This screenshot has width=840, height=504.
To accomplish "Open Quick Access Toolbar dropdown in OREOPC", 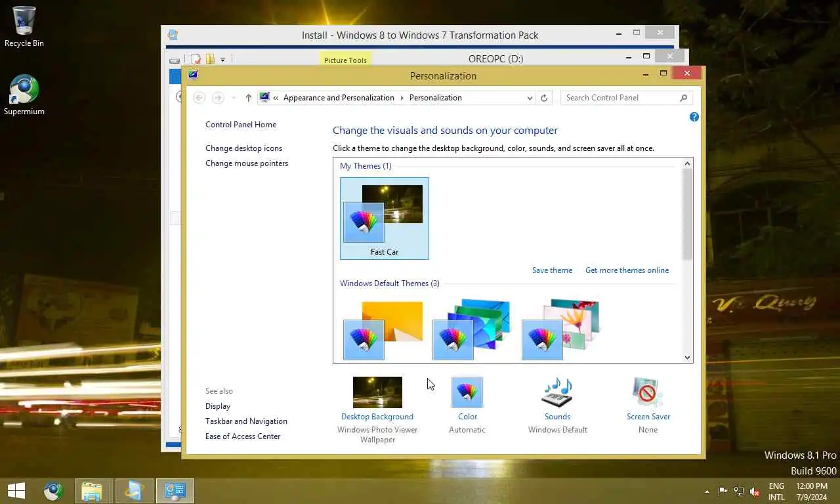I will click(223, 60).
